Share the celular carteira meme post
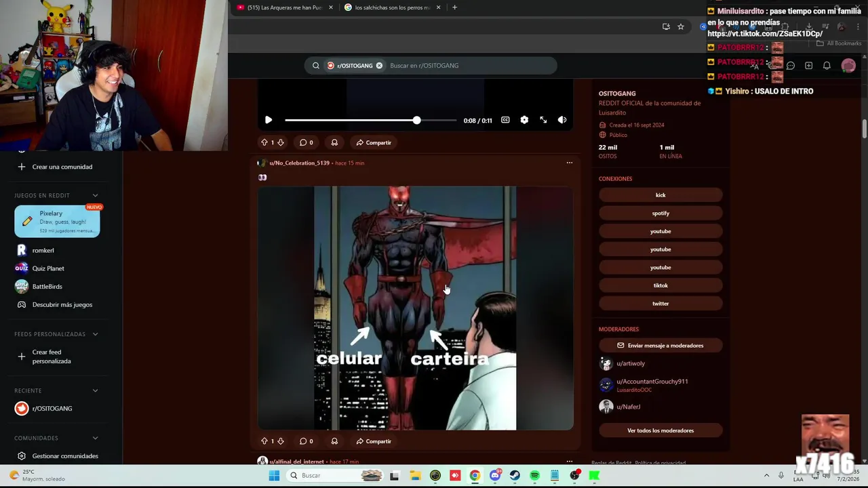Screen dimensions: 868x488 [x=374, y=441]
